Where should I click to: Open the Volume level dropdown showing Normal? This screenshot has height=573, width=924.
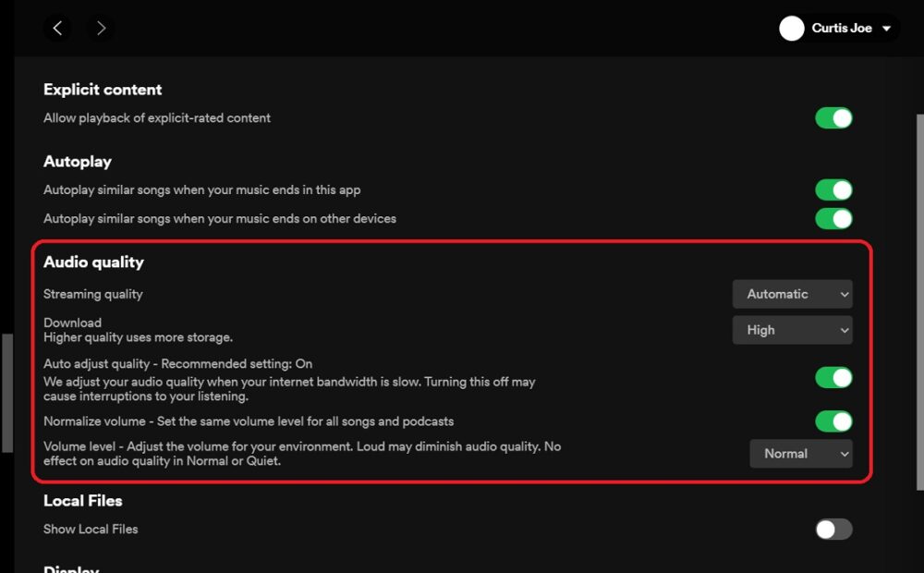800,454
